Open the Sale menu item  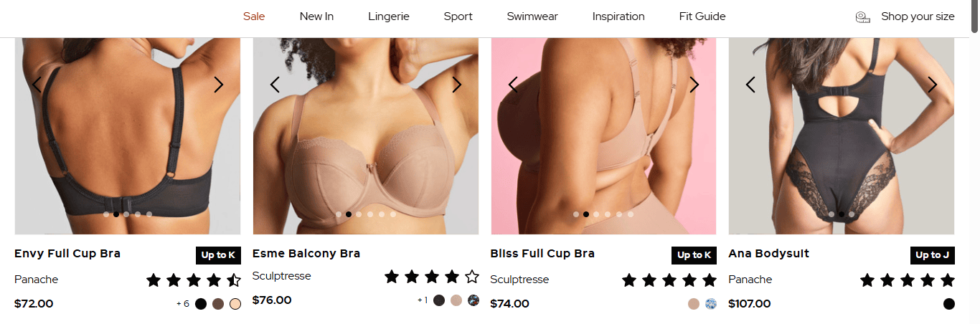pyautogui.click(x=254, y=16)
